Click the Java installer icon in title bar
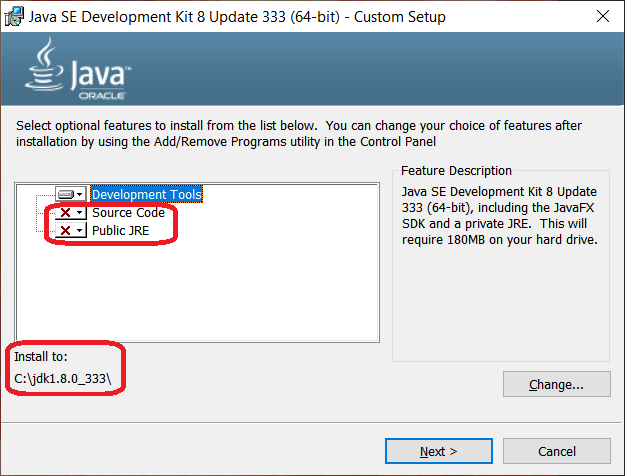 click(14, 17)
